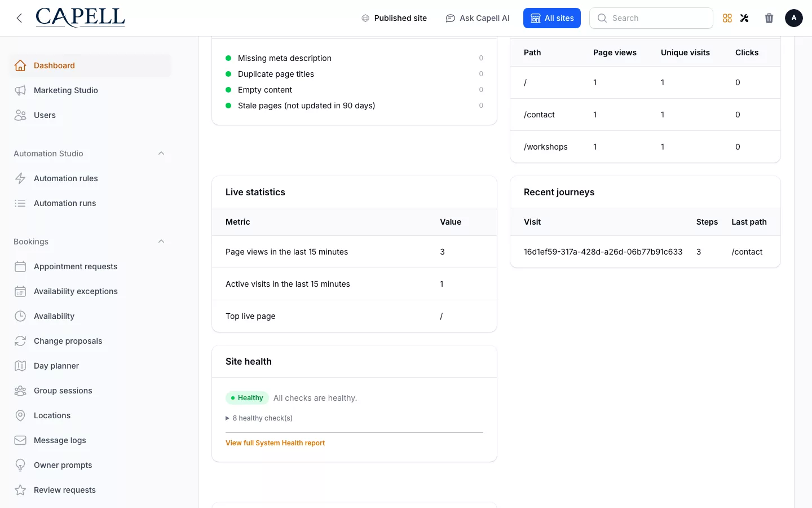812x508 pixels.
Task: Click the Message logs envelope icon
Action: click(x=20, y=440)
